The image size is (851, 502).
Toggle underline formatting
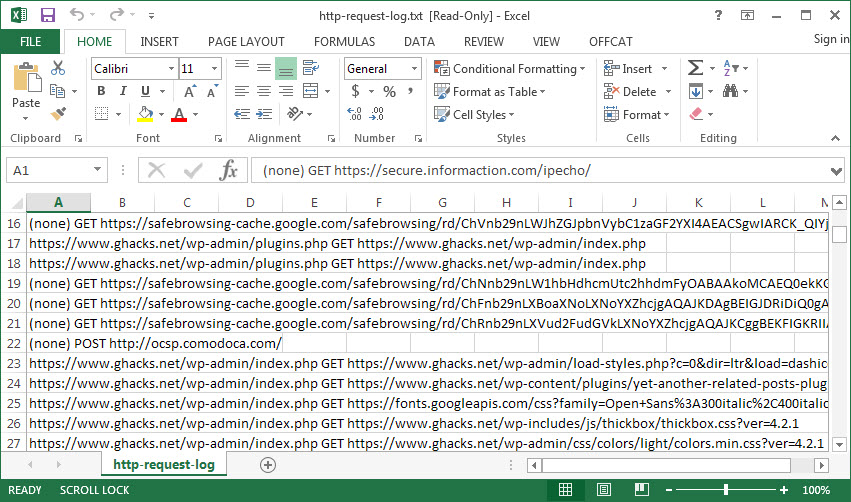pyautogui.click(x=145, y=91)
